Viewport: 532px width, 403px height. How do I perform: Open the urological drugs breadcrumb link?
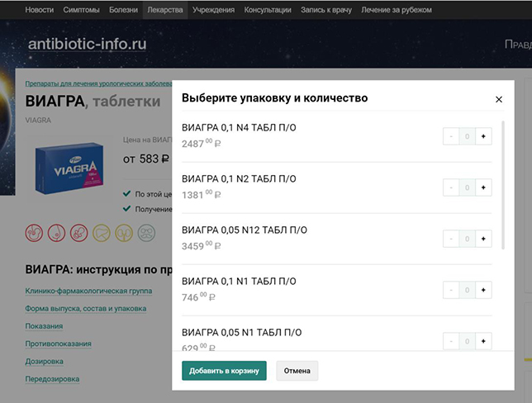click(98, 83)
